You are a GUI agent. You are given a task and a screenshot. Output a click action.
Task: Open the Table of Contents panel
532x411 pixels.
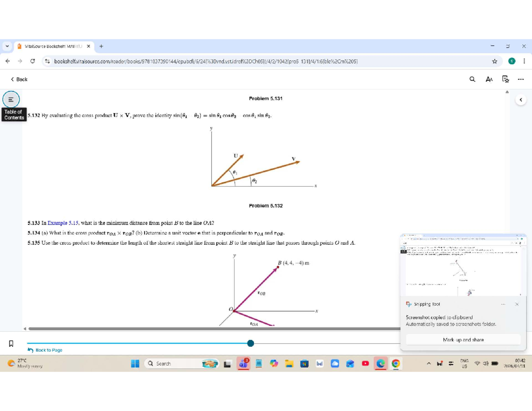(11, 98)
